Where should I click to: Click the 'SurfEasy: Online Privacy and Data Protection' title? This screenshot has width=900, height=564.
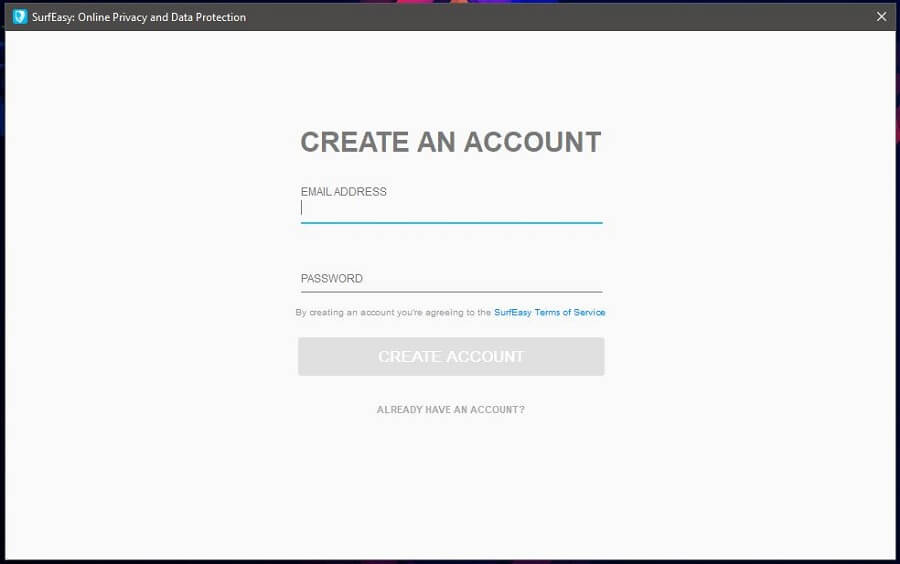139,17
